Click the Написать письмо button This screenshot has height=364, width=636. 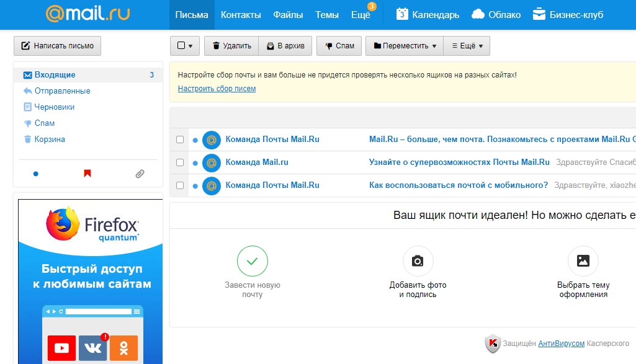(57, 45)
